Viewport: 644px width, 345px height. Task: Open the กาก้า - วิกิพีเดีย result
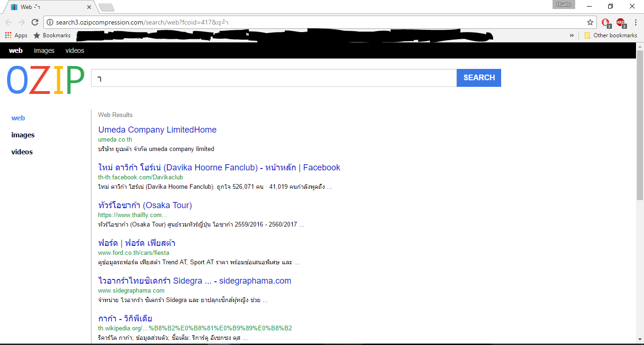click(x=125, y=319)
